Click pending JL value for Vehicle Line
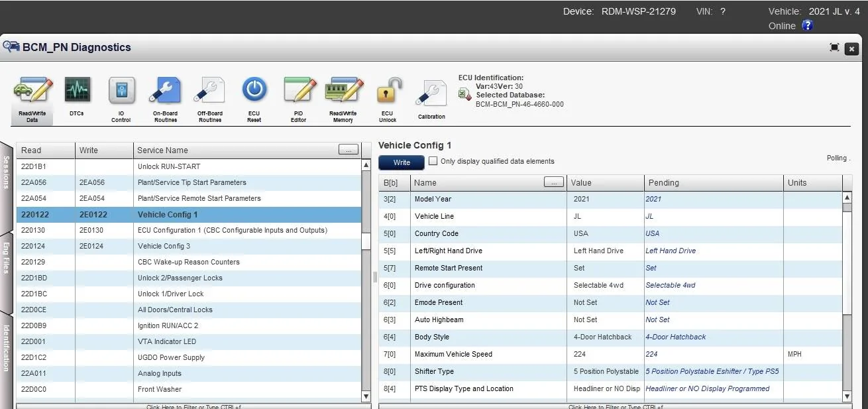This screenshot has height=409, width=868. click(x=649, y=216)
